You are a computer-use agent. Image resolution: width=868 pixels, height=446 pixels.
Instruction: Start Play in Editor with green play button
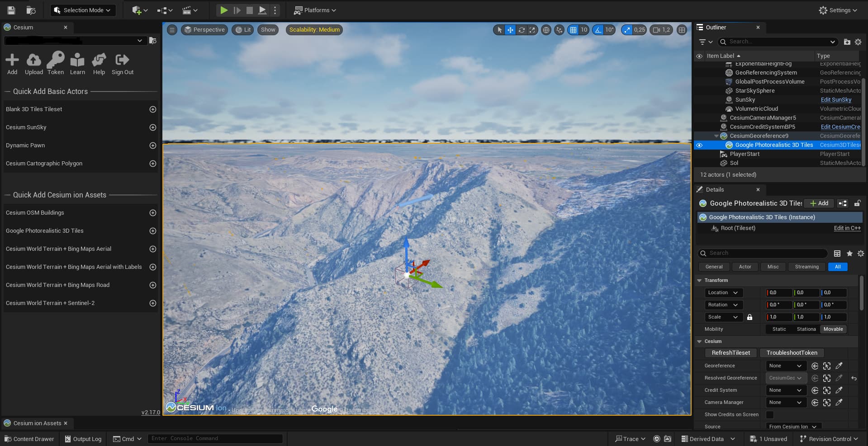[x=224, y=10]
